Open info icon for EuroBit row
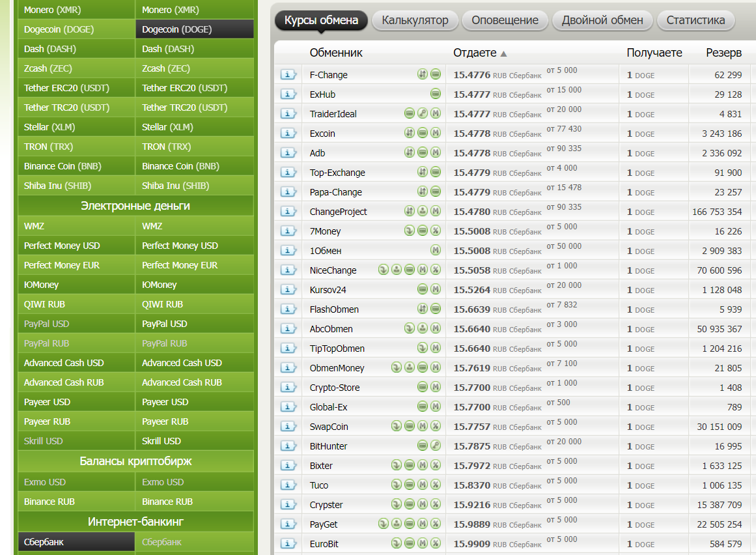Image resolution: width=756 pixels, height=555 pixels. pyautogui.click(x=288, y=543)
